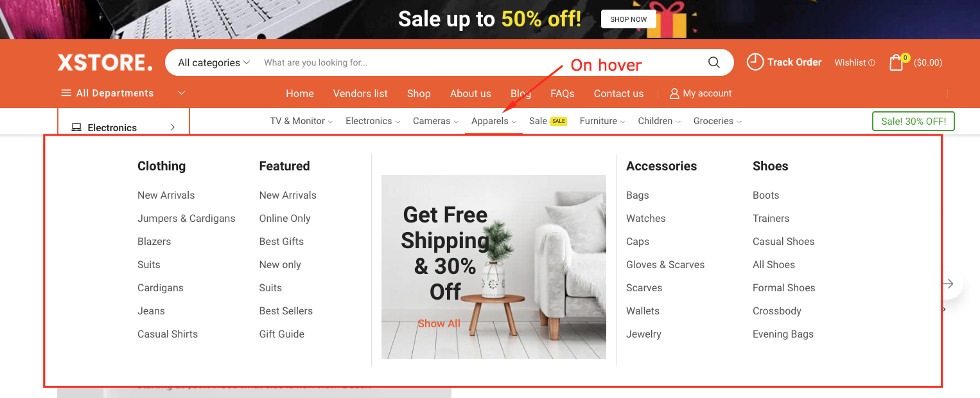Click the Show All banner link

point(439,323)
